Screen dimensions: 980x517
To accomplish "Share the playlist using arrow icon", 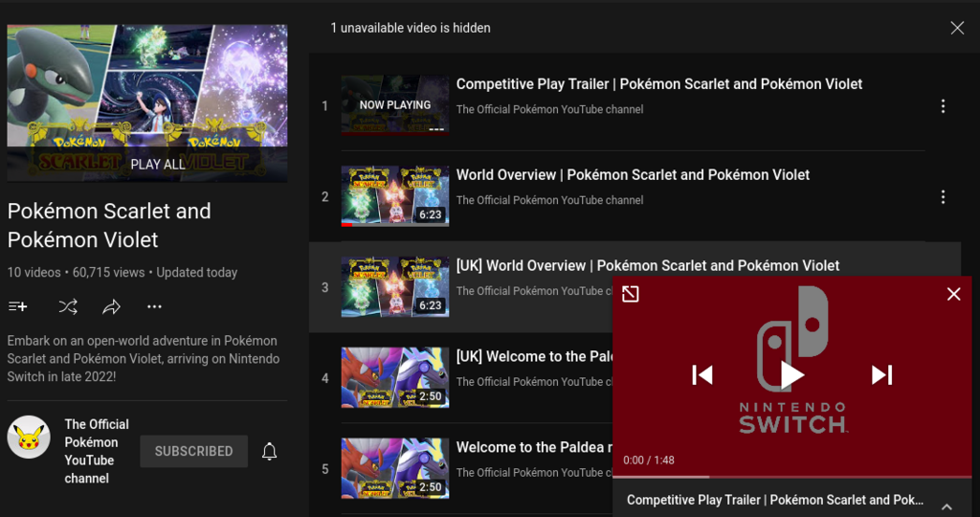I will (x=111, y=306).
